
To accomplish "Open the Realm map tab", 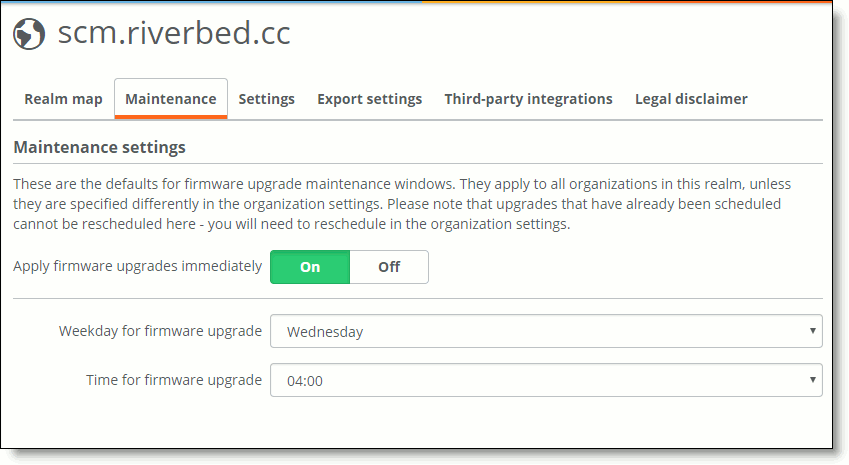I will [63, 99].
